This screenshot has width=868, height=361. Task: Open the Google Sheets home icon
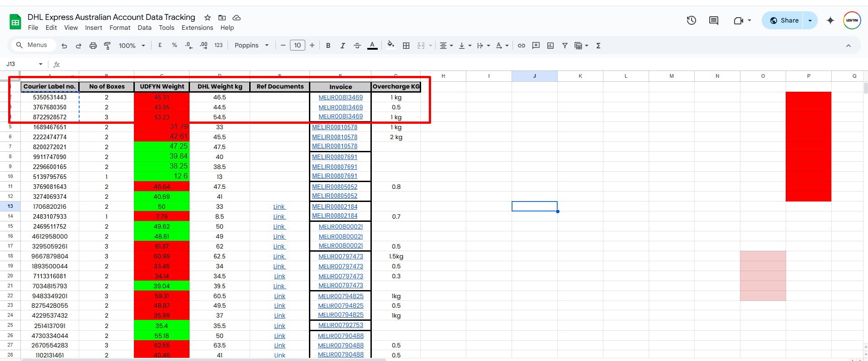[x=15, y=21]
